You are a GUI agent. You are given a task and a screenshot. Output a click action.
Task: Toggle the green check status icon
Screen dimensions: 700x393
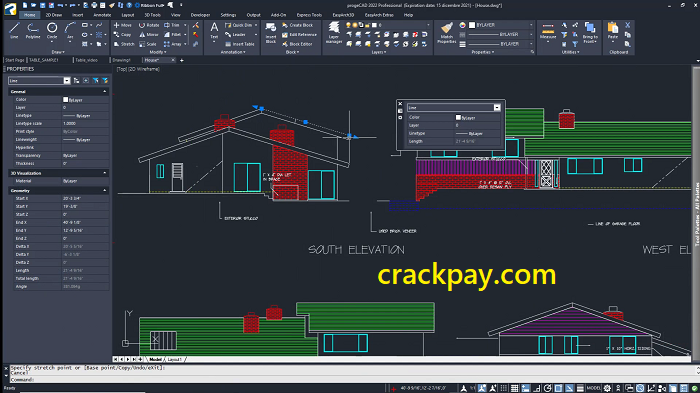click(695, 389)
